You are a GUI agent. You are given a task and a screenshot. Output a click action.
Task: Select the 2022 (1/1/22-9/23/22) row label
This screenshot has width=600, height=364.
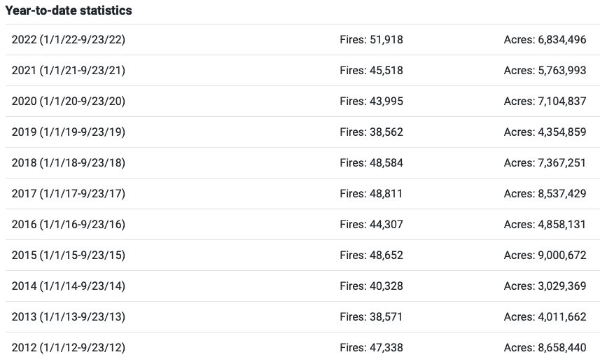coord(69,40)
